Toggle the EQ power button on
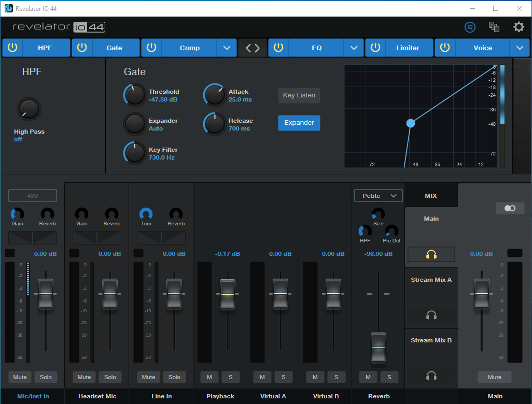 point(278,48)
